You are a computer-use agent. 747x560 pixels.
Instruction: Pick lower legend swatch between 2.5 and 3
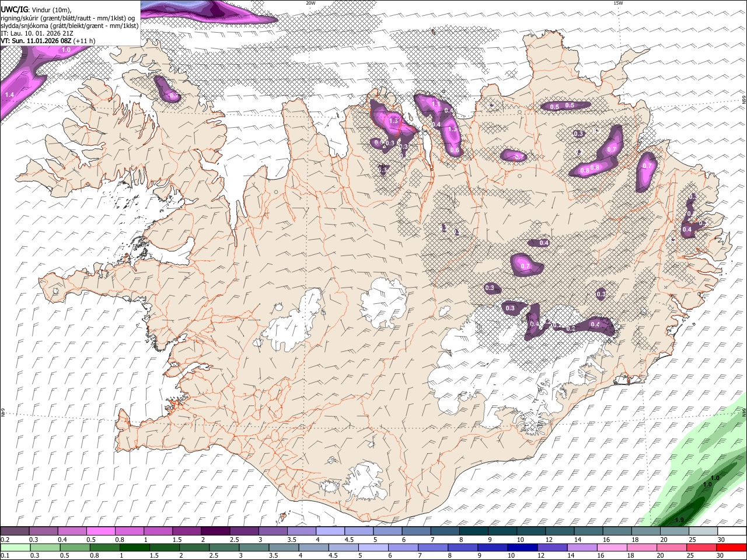[224, 547]
